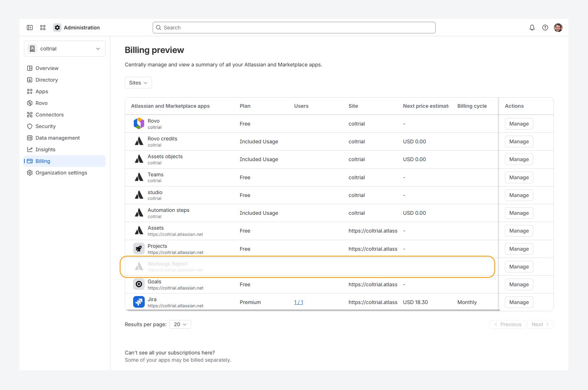Manage the Teams subscription
This screenshot has width=588, height=390.
pyautogui.click(x=519, y=177)
